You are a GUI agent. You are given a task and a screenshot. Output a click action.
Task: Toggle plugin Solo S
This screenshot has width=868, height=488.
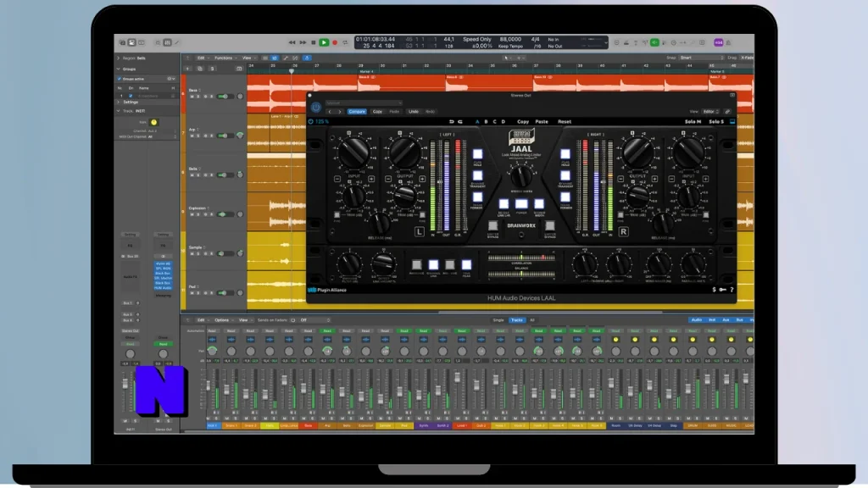[716, 122]
